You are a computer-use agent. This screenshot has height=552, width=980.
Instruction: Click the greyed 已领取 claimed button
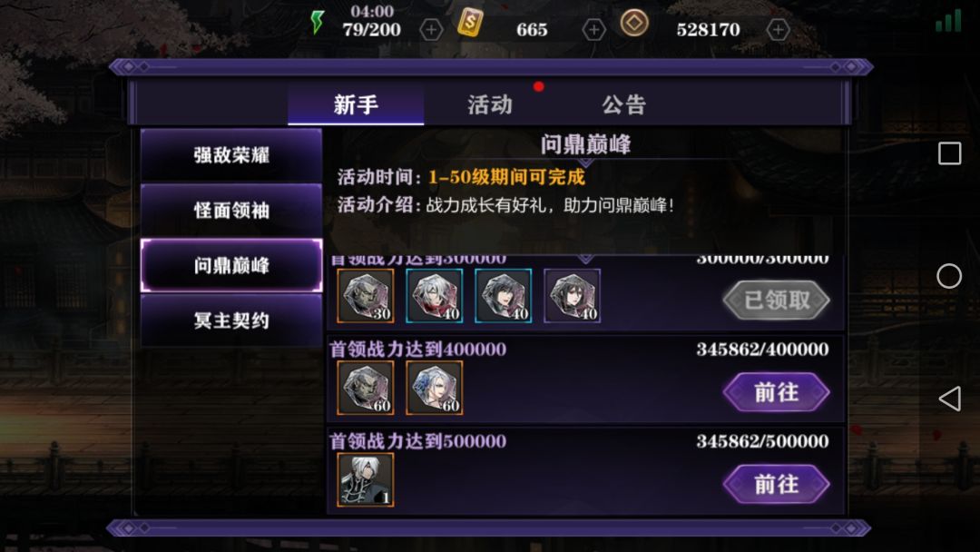click(x=776, y=301)
